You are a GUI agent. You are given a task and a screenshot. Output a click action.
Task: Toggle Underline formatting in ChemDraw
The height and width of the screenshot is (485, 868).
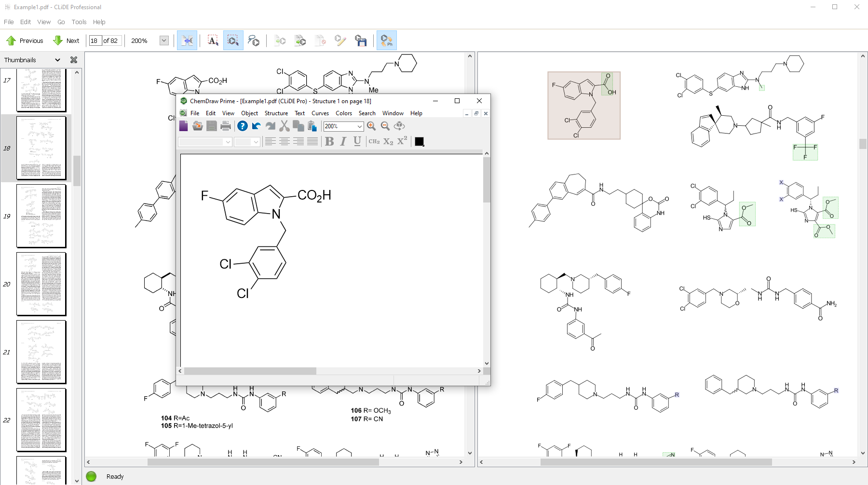pos(357,141)
